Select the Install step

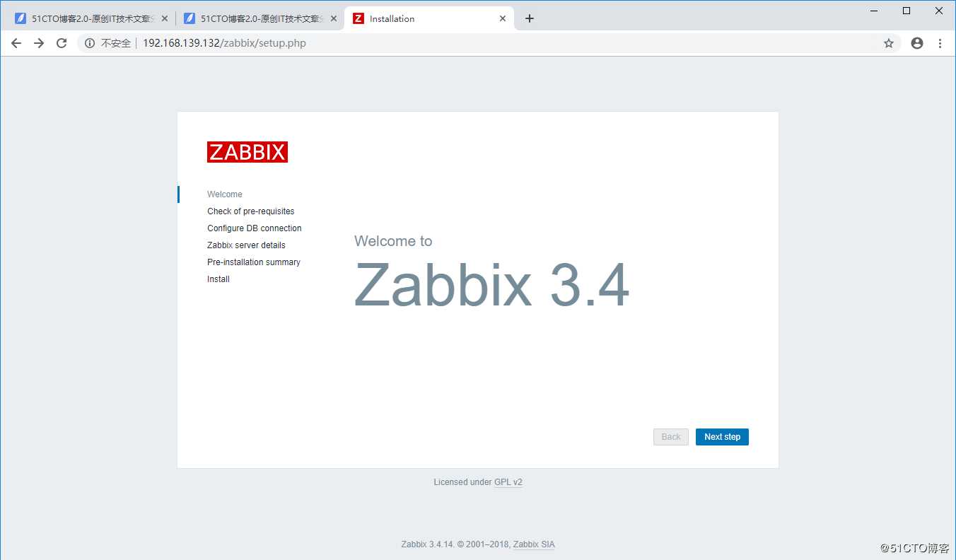point(218,279)
